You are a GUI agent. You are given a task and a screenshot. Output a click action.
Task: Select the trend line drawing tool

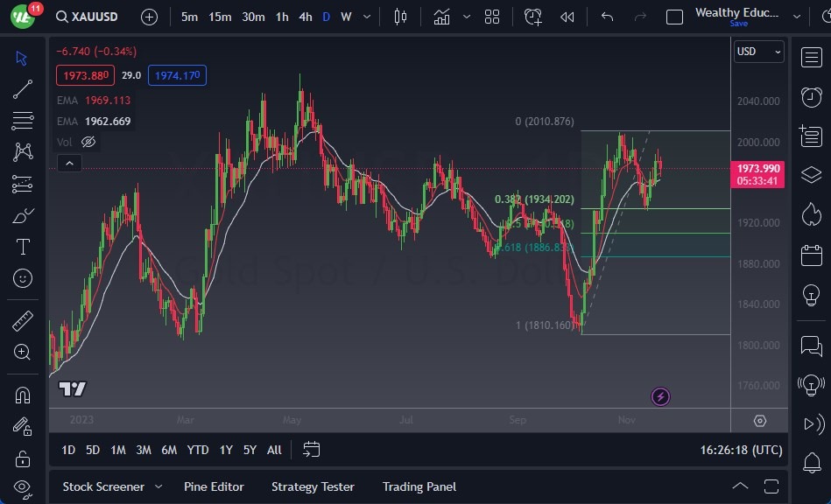pos(23,89)
